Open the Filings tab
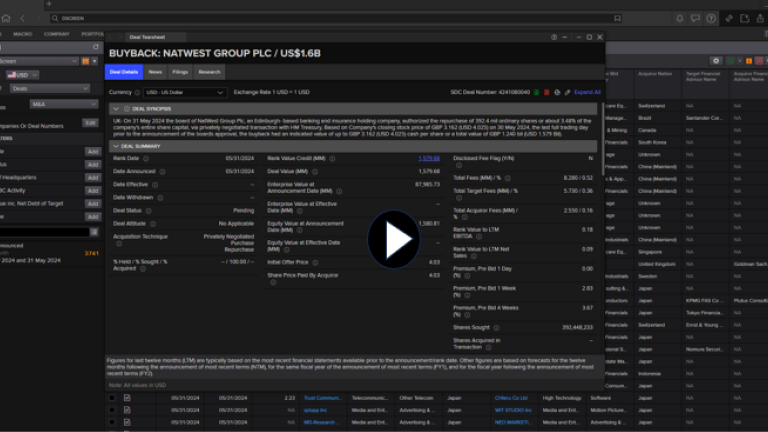The image size is (768, 432). click(x=180, y=72)
